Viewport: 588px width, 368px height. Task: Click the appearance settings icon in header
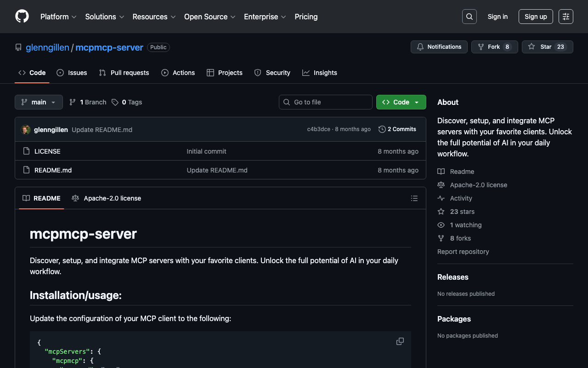(565, 17)
